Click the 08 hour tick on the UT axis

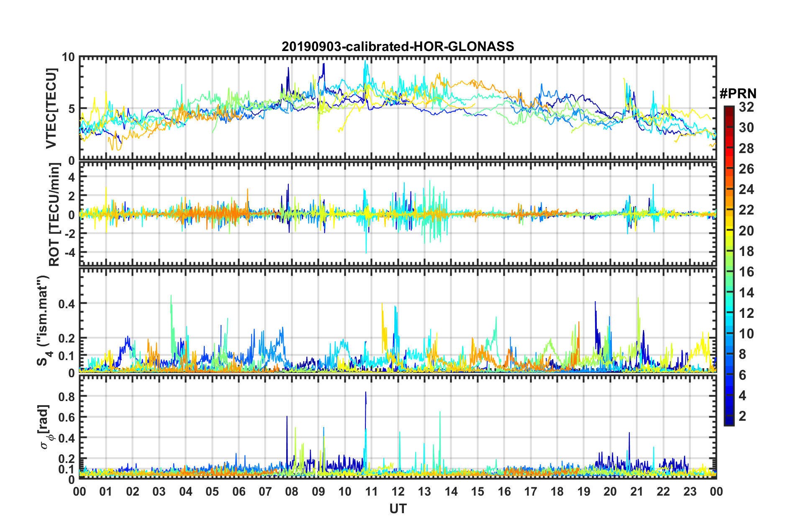pos(292,491)
